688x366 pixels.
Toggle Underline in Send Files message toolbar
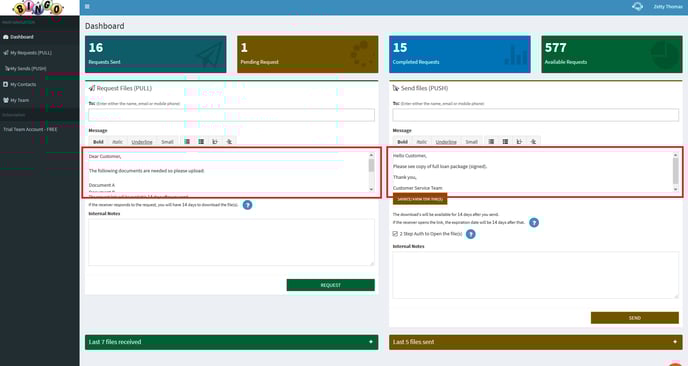click(446, 142)
